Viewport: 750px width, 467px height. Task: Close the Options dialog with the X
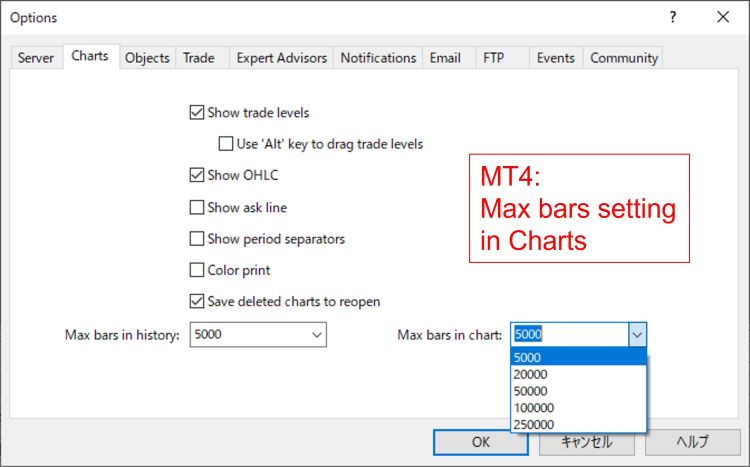(723, 17)
